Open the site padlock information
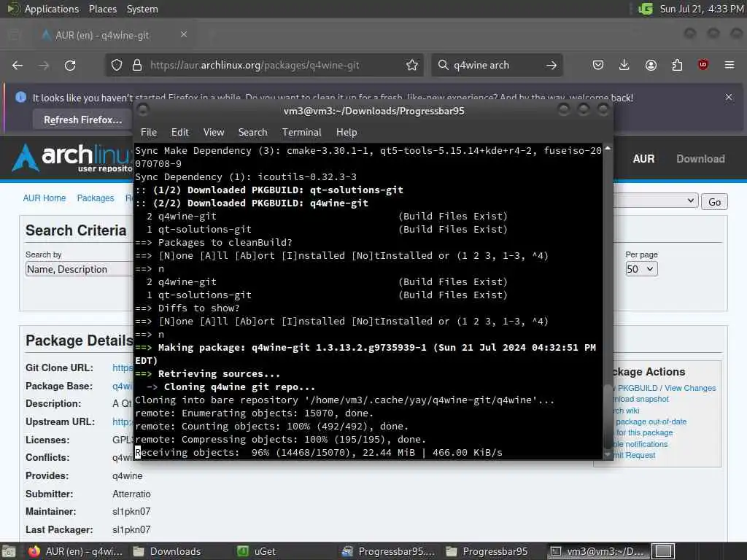The height and width of the screenshot is (560, 747). (137, 65)
